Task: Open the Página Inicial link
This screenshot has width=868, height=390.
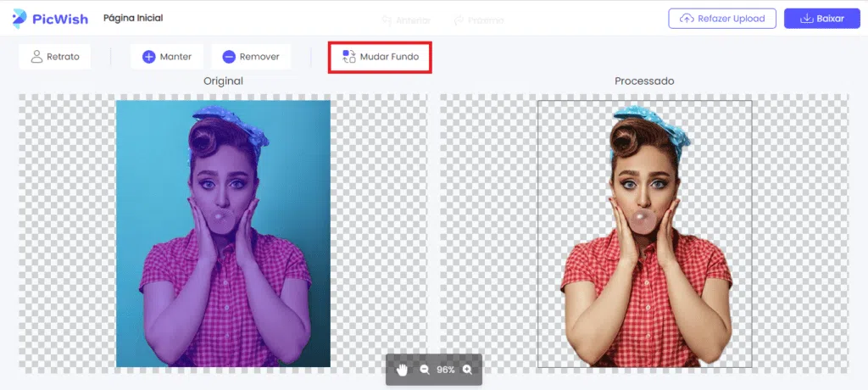Action: click(x=133, y=19)
